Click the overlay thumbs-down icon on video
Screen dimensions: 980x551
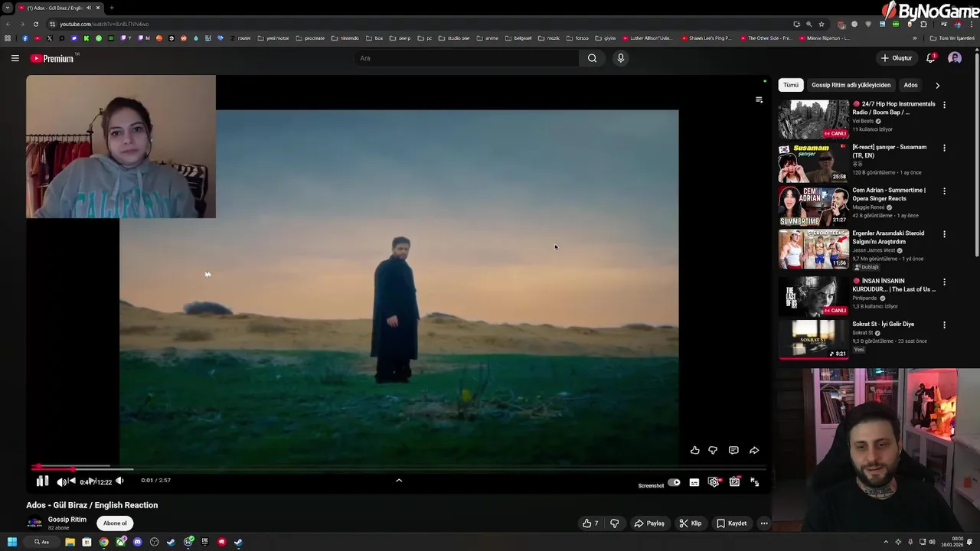[713, 451]
